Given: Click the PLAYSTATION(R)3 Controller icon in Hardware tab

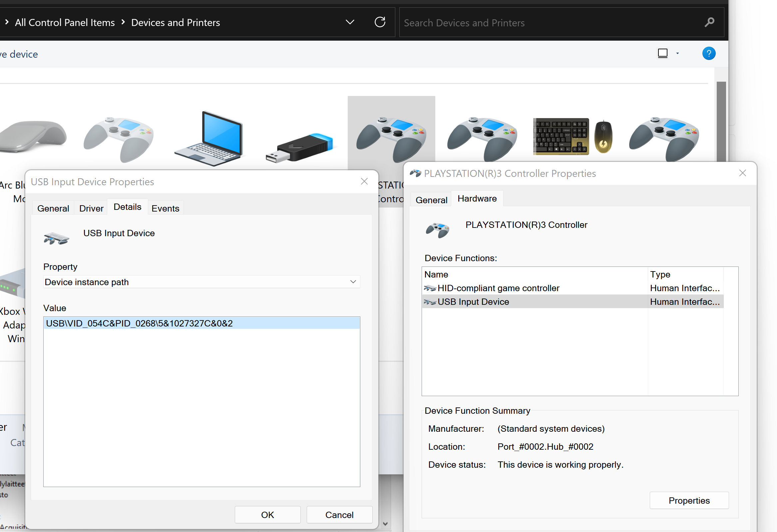Looking at the screenshot, I should coord(437,230).
